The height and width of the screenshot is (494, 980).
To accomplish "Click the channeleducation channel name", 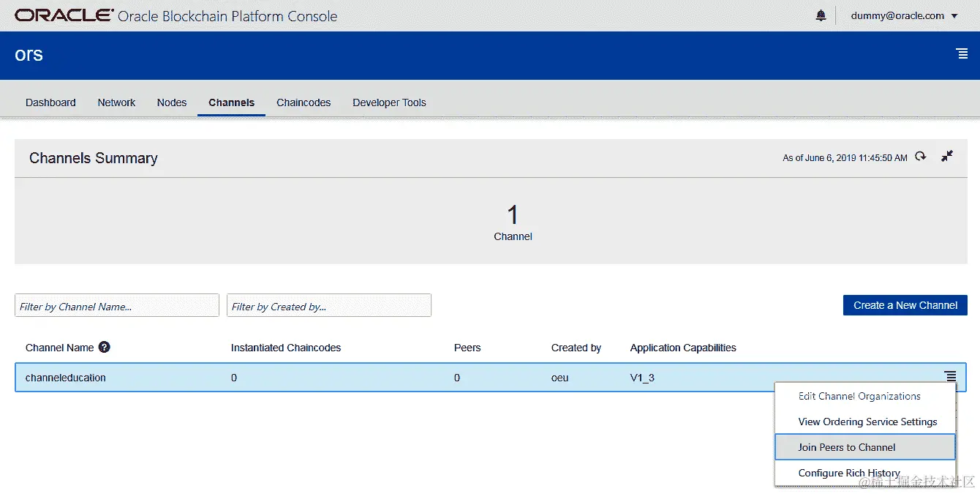I will pyautogui.click(x=66, y=378).
